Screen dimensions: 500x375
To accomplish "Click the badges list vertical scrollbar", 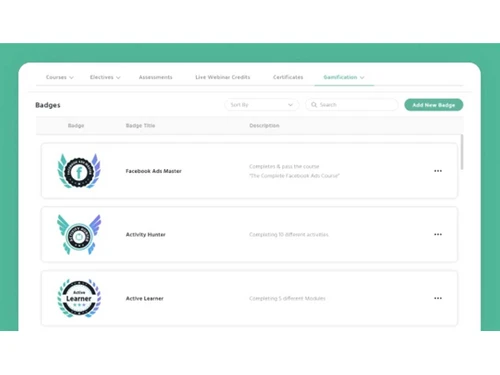I will click(x=462, y=152).
